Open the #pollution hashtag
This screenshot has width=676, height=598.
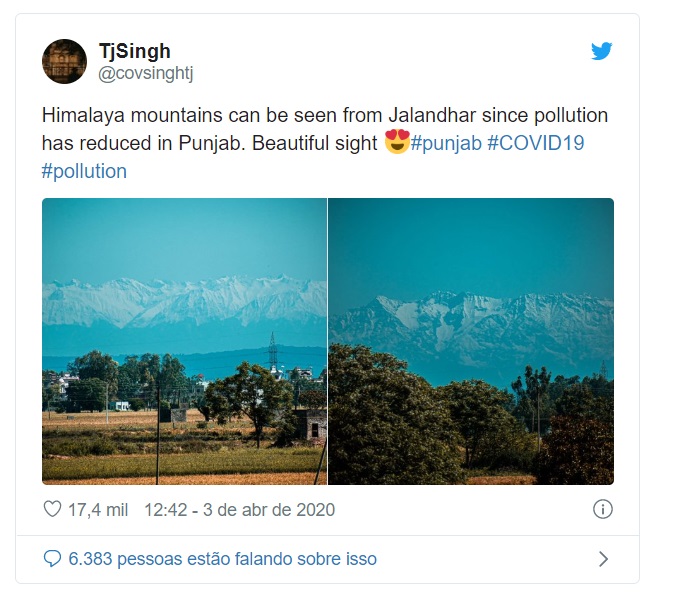(x=84, y=171)
